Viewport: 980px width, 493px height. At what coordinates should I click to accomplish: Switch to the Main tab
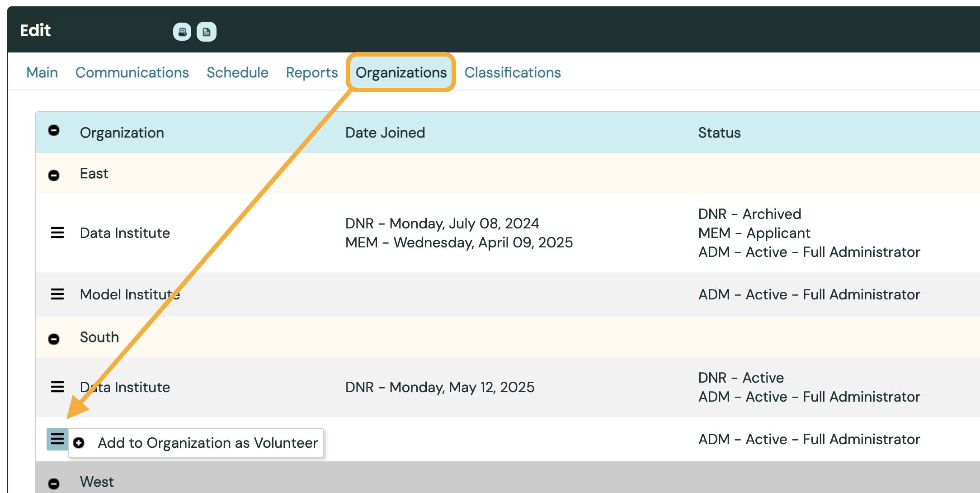coord(42,72)
